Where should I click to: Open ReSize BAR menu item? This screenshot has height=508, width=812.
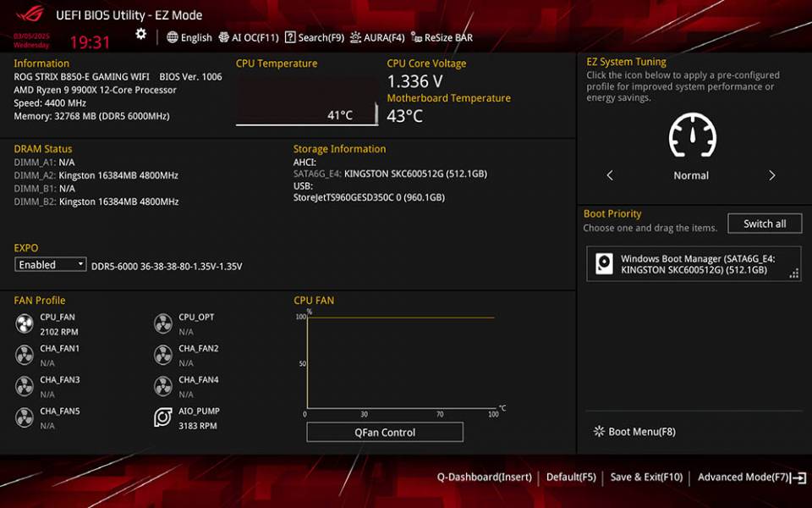coord(442,37)
